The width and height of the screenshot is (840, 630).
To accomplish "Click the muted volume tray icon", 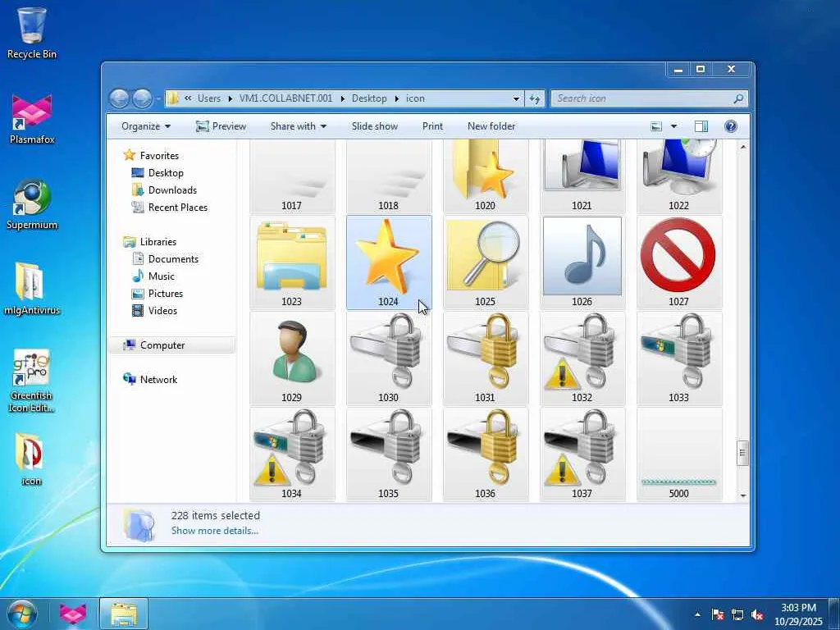I will (757, 614).
